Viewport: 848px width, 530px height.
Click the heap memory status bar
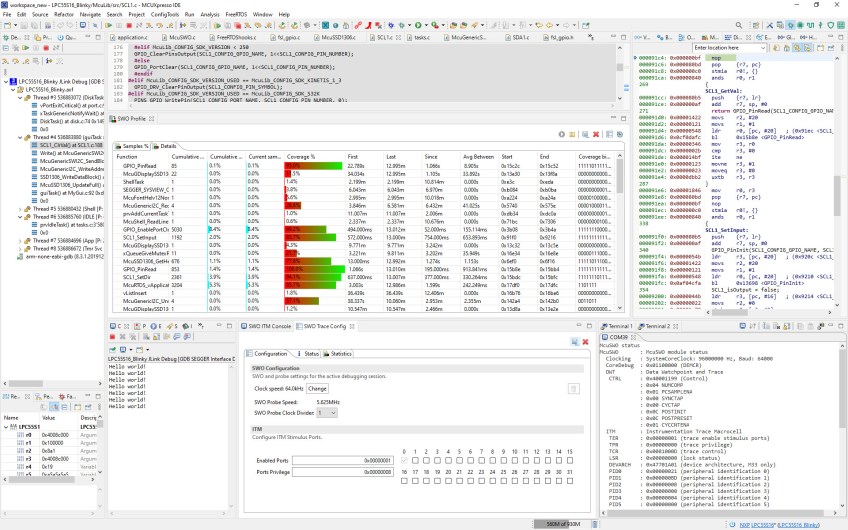click(563, 523)
